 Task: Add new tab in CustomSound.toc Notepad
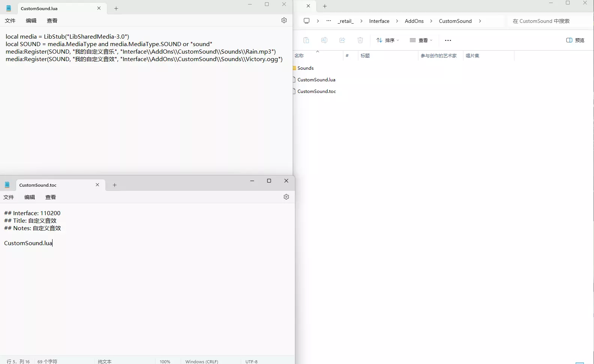115,185
